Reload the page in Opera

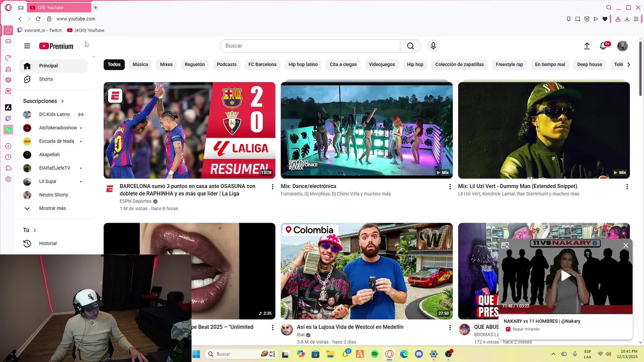38,19
